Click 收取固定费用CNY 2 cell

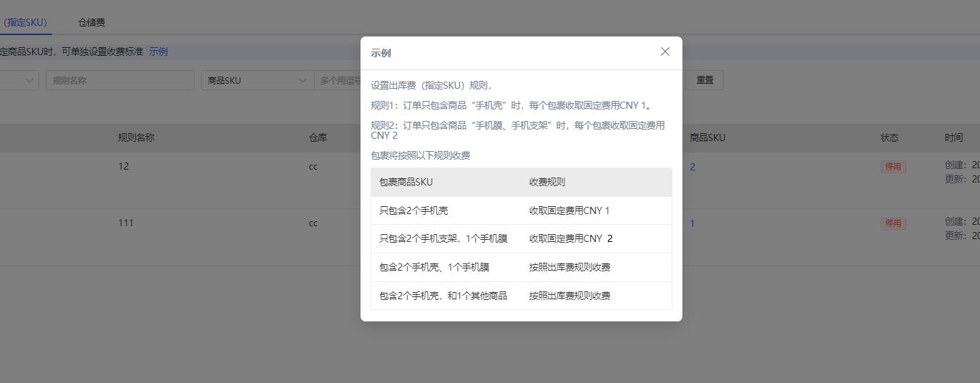click(x=571, y=238)
